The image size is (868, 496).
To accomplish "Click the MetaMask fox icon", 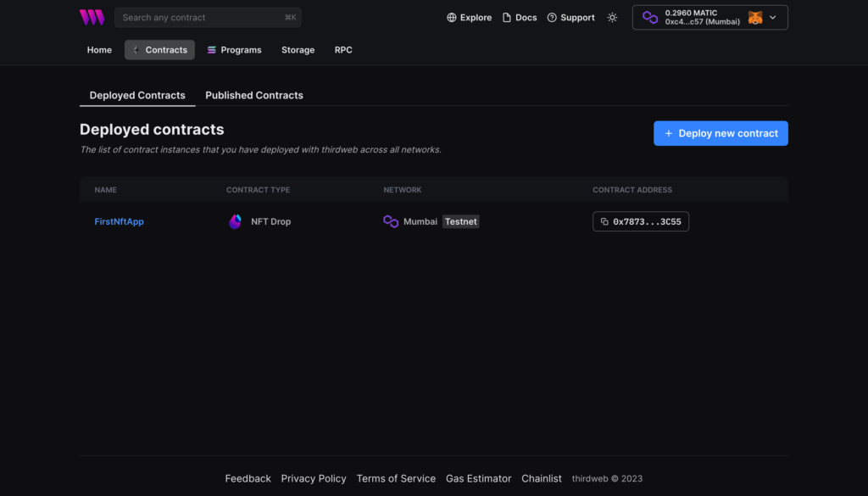I will click(755, 18).
